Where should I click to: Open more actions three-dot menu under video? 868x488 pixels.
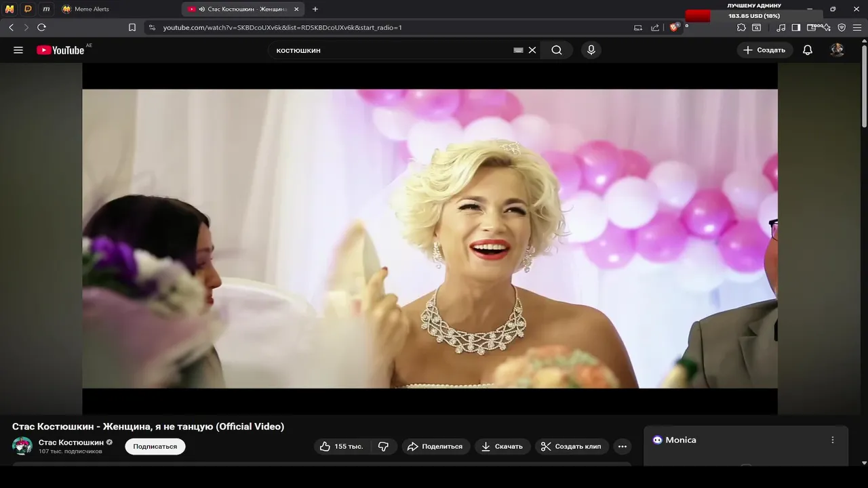pyautogui.click(x=623, y=447)
